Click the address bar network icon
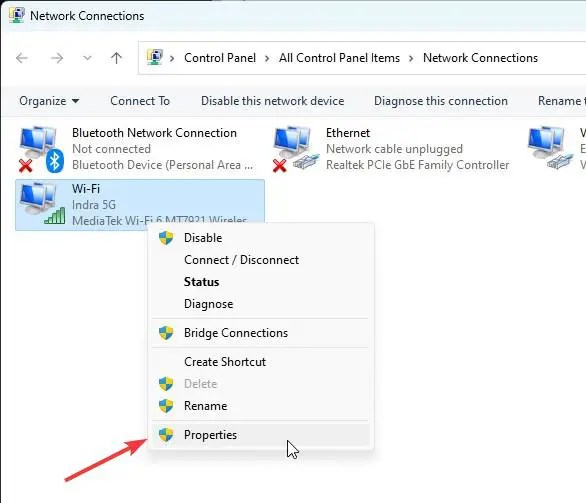The height and width of the screenshot is (503, 586). point(155,58)
